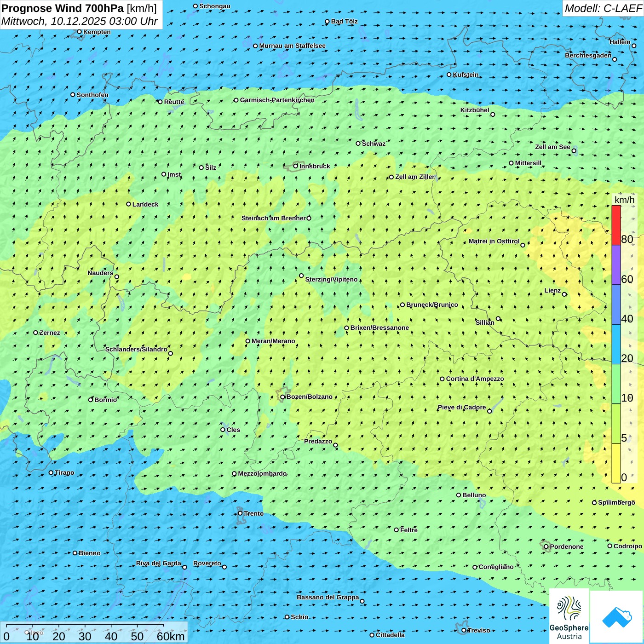Image resolution: width=644 pixels, height=644 pixels.
Task: Select the Innsbruck city marker
Action: tap(296, 166)
